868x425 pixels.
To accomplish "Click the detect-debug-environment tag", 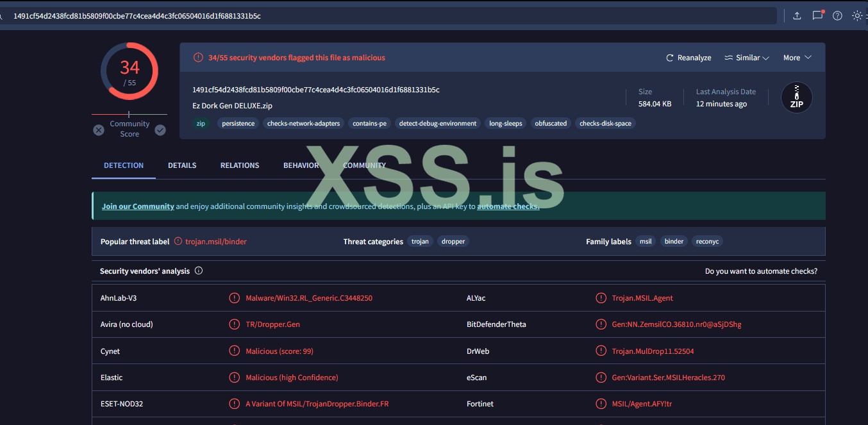I will [438, 124].
